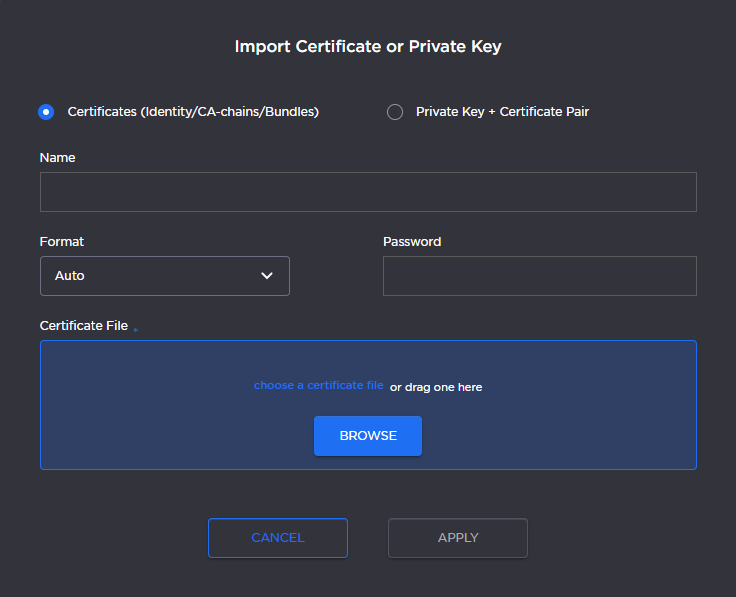Click the APPLY button

pos(458,538)
